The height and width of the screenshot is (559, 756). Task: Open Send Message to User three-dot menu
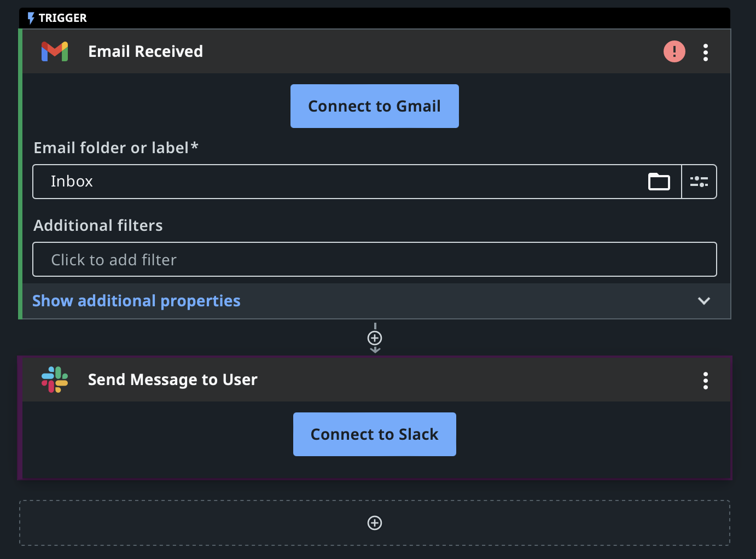(706, 380)
